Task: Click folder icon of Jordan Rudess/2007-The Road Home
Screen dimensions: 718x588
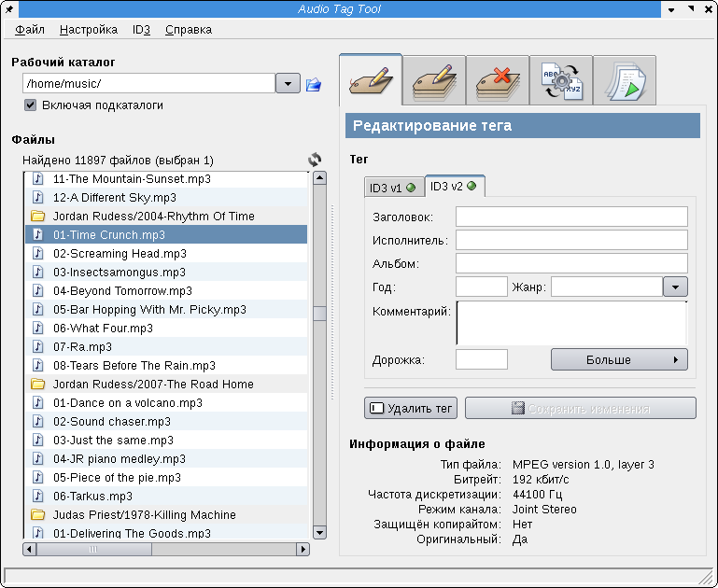Action: tap(37, 384)
